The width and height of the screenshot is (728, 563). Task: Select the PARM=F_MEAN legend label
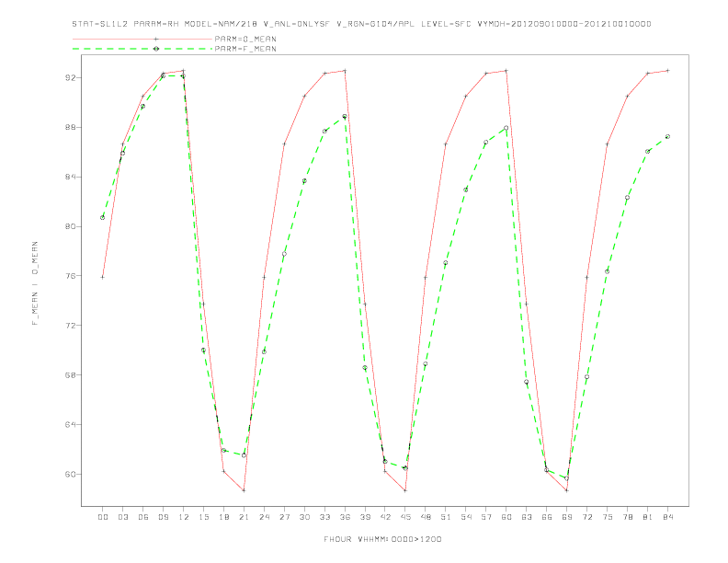click(x=245, y=49)
